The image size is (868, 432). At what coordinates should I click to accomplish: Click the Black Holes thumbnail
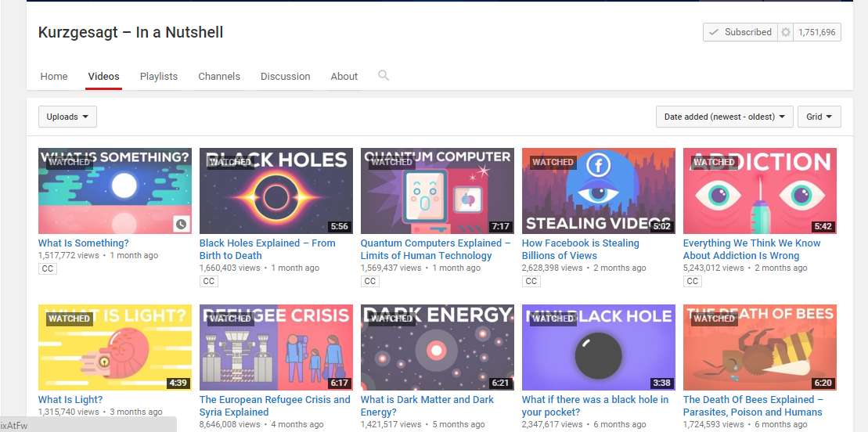coord(276,190)
